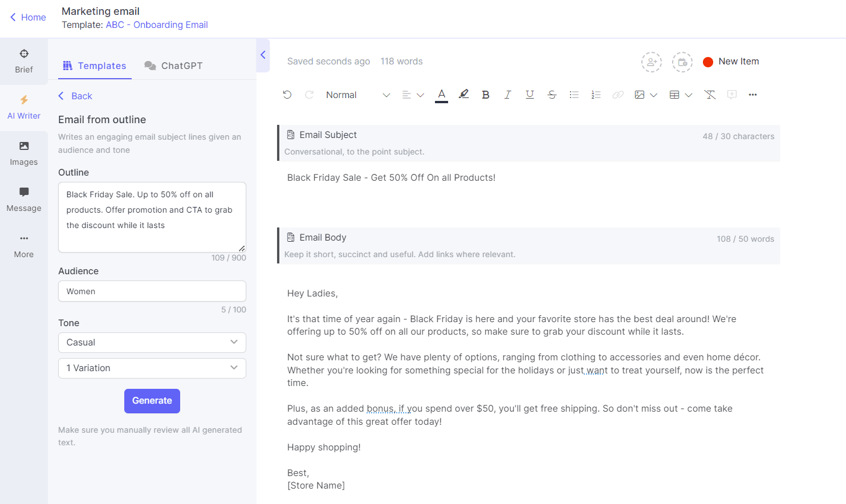Select the highlight color marker tool
The width and height of the screenshot is (846, 504).
click(463, 95)
